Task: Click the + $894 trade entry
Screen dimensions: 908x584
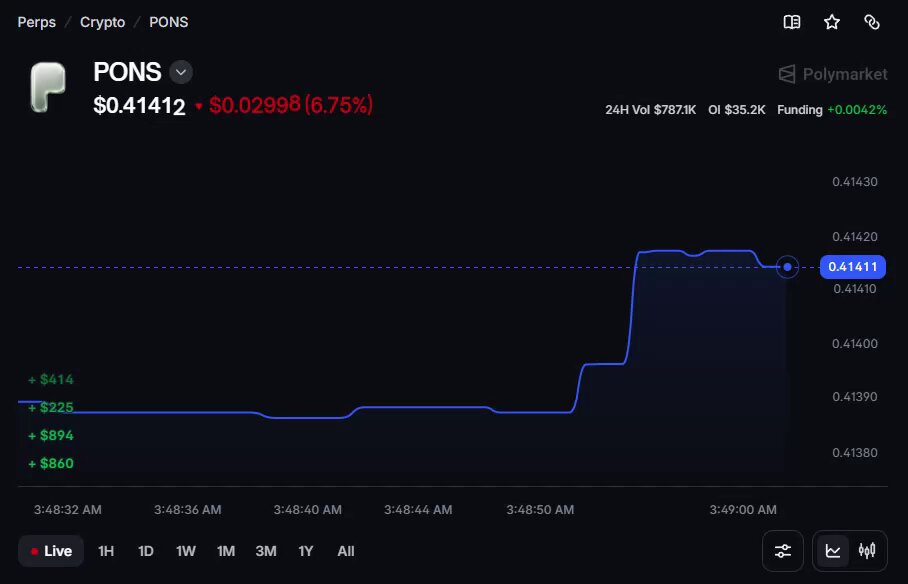Action: click(x=51, y=436)
